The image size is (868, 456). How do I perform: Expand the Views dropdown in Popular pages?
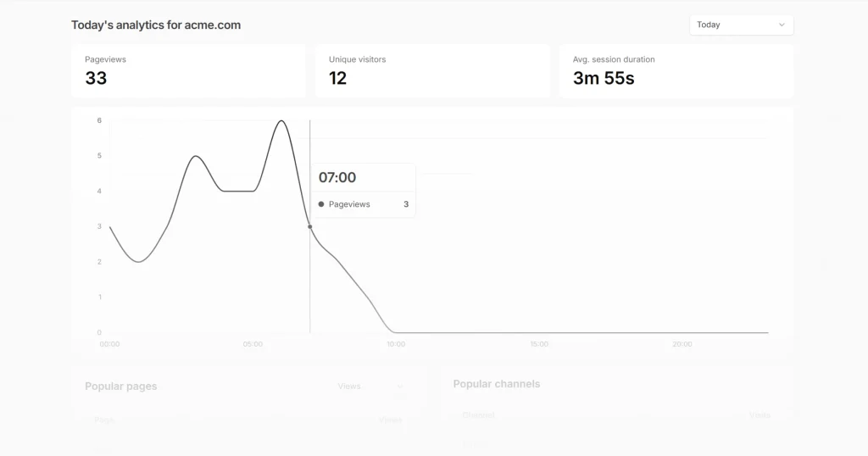(371, 386)
